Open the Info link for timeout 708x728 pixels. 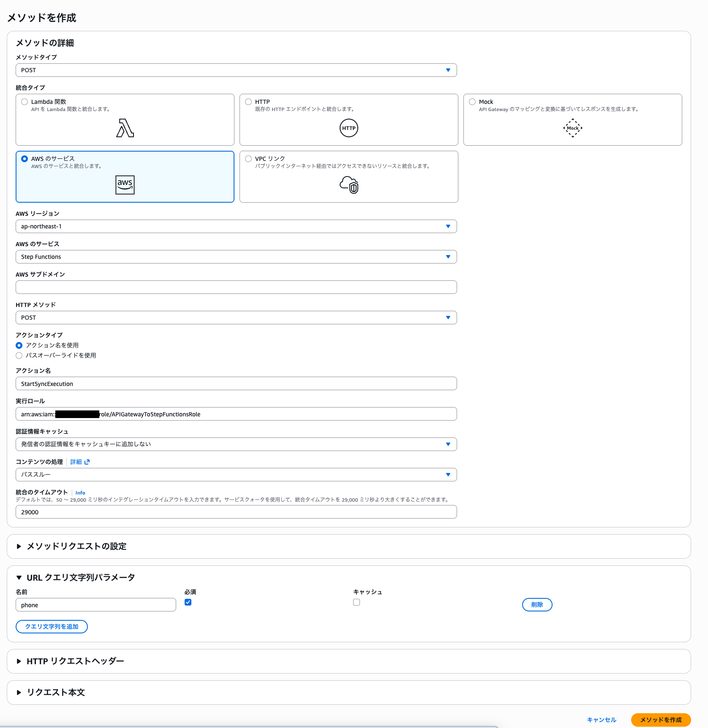(80, 493)
